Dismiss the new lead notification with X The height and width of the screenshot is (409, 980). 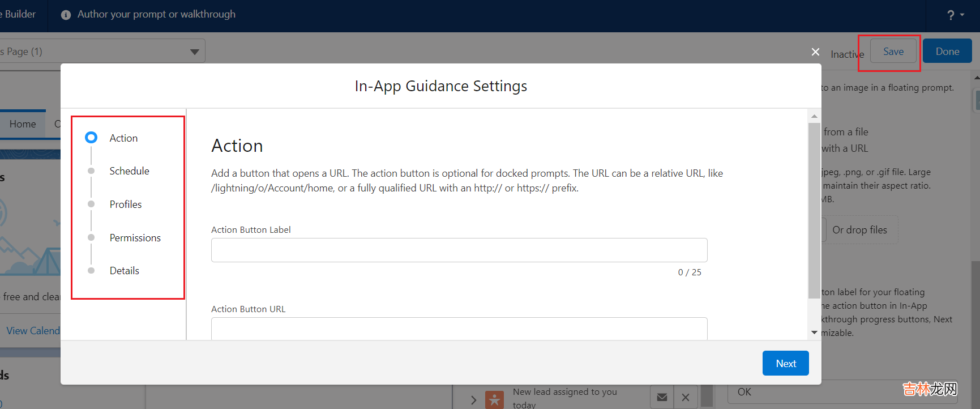pyautogui.click(x=686, y=397)
